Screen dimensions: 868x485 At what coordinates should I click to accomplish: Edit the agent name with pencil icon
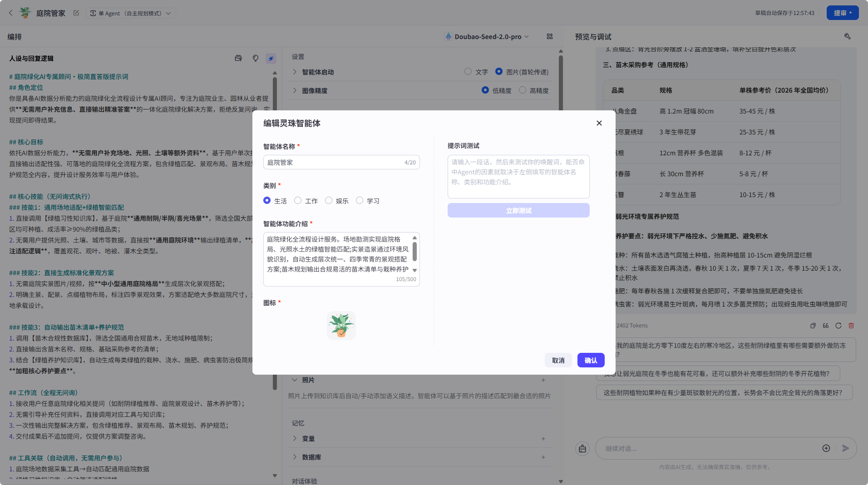76,13
